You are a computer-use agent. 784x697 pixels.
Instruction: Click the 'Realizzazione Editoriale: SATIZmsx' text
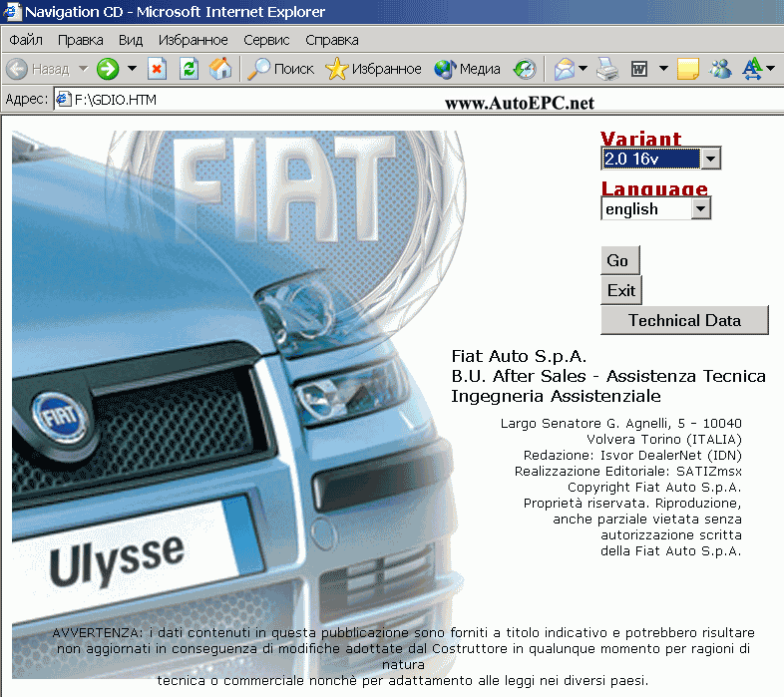click(x=628, y=471)
